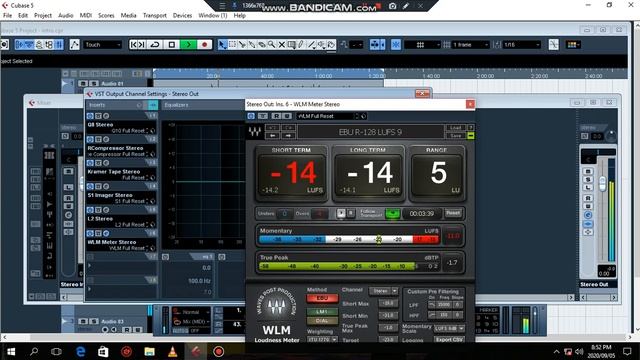The image size is (640, 360).
Task: Start playback with green Play button
Action: pos(188,44)
